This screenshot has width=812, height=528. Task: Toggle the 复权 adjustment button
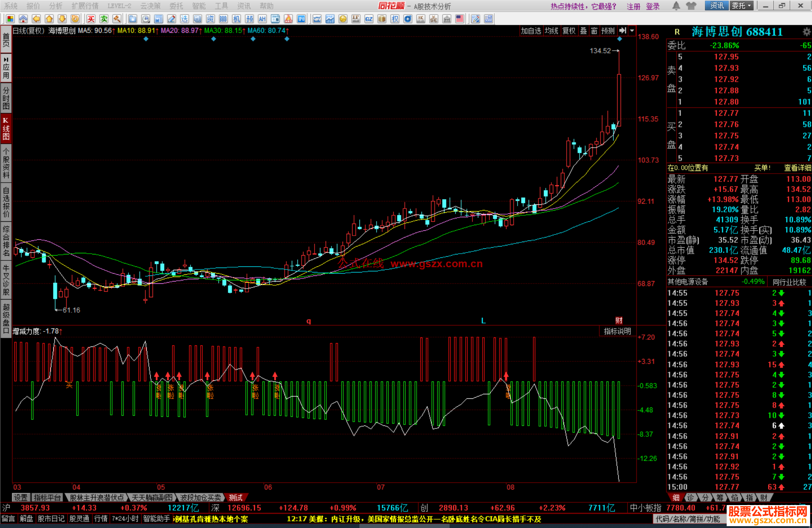[569, 31]
